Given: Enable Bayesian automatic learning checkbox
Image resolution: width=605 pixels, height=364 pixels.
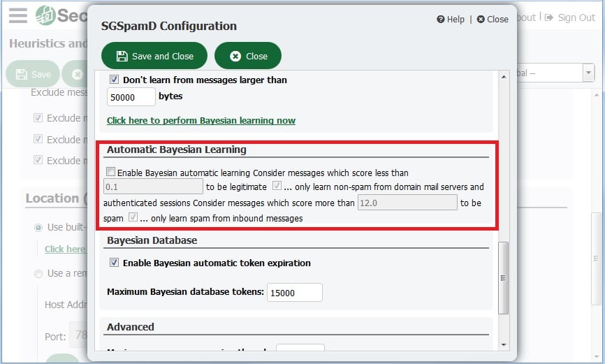Looking at the screenshot, I should click(x=111, y=171).
